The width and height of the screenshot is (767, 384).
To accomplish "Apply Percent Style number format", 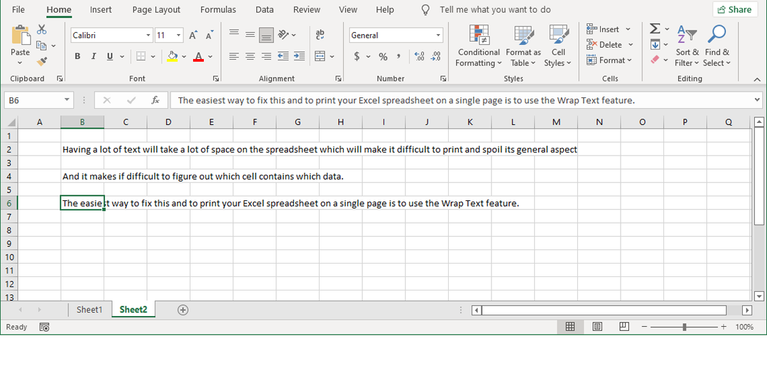I will pyautogui.click(x=383, y=57).
